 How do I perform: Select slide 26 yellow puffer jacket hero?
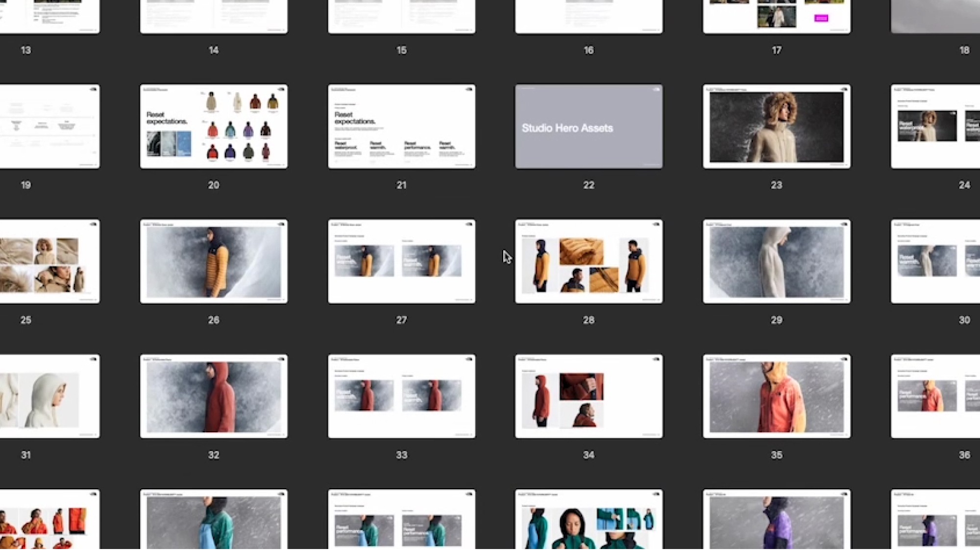214,261
